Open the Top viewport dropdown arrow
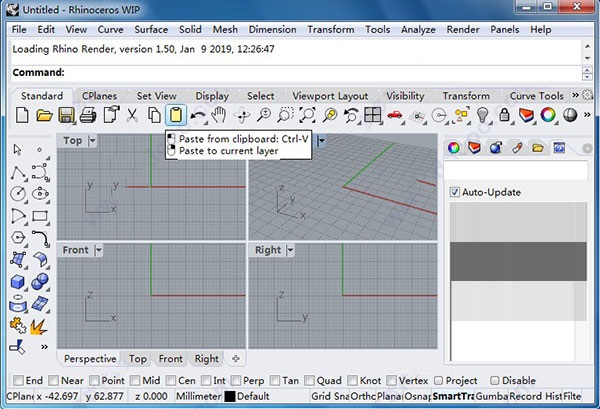Screen dimensions: 600x409 [x=92, y=141]
